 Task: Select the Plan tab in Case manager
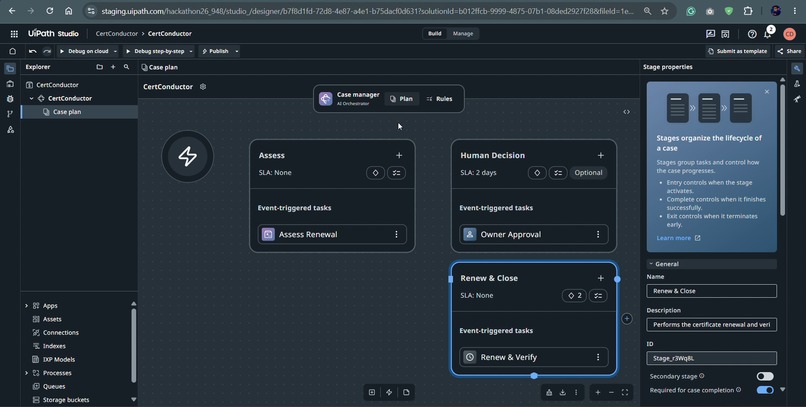point(401,99)
